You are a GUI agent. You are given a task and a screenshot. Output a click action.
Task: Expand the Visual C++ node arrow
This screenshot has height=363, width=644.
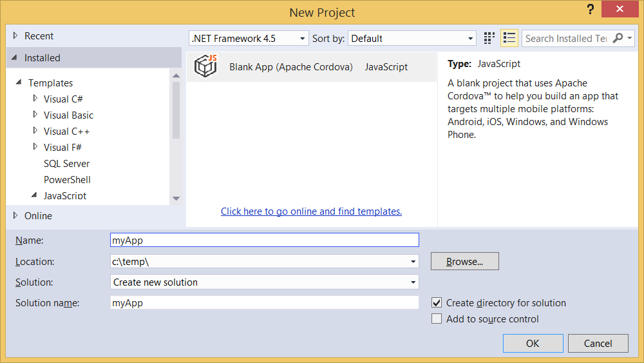(35, 130)
